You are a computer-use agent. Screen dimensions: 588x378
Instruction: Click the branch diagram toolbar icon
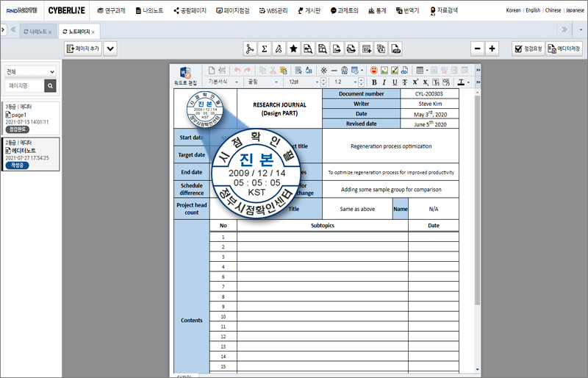[250, 49]
